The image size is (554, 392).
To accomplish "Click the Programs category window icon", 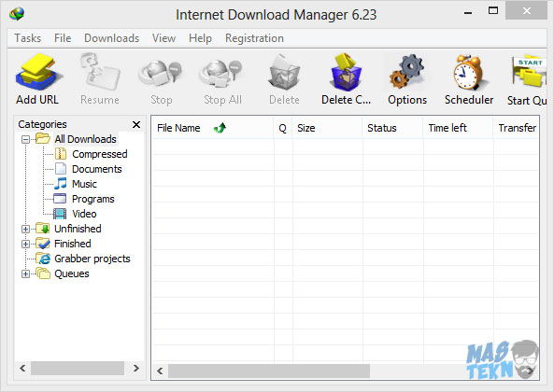I will coord(60,199).
